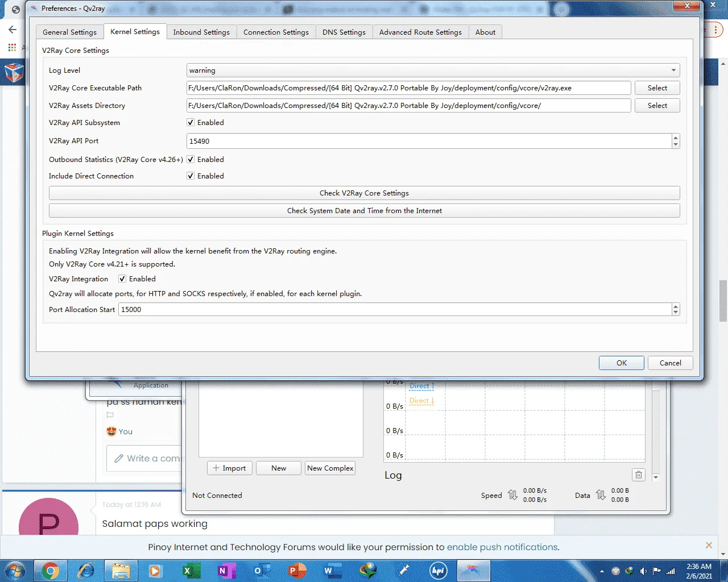
Task: Open the clock showing 2:36 AM
Action: click(x=699, y=571)
